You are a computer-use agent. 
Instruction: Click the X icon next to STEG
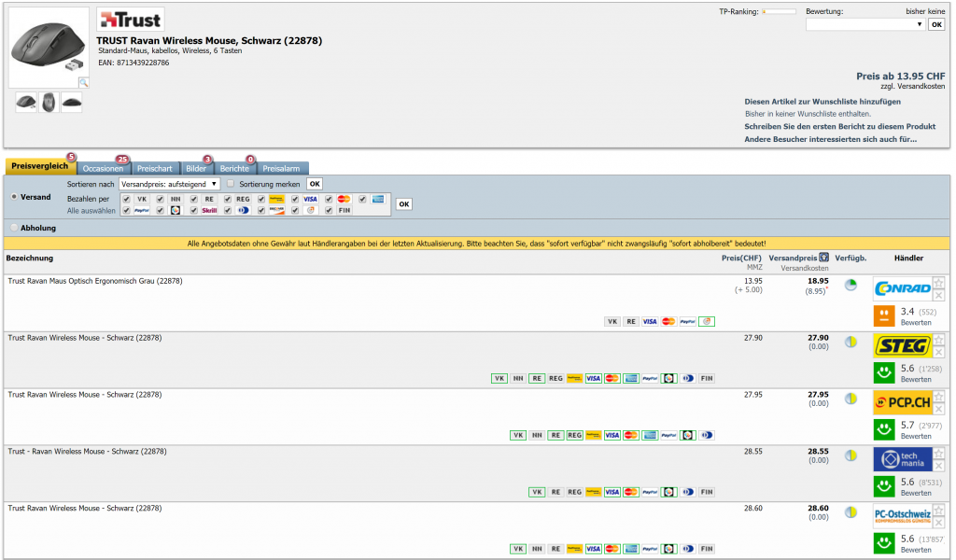point(938,353)
